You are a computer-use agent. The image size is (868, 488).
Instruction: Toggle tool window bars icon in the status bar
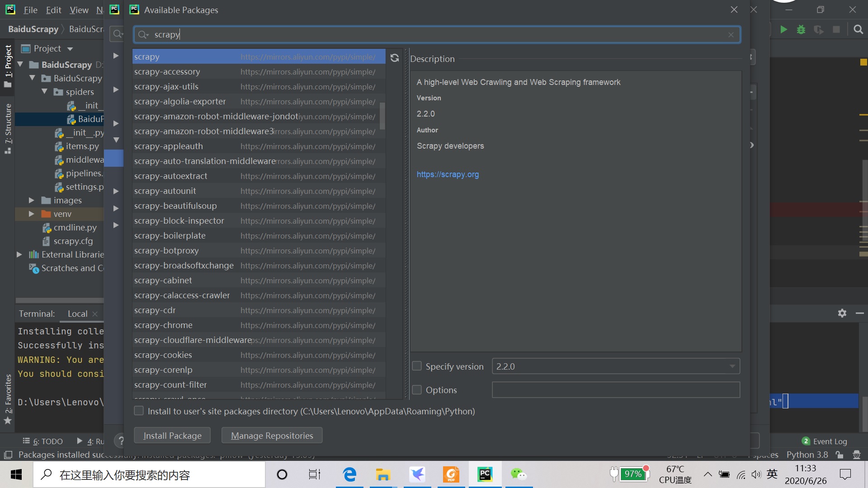pos(8,455)
